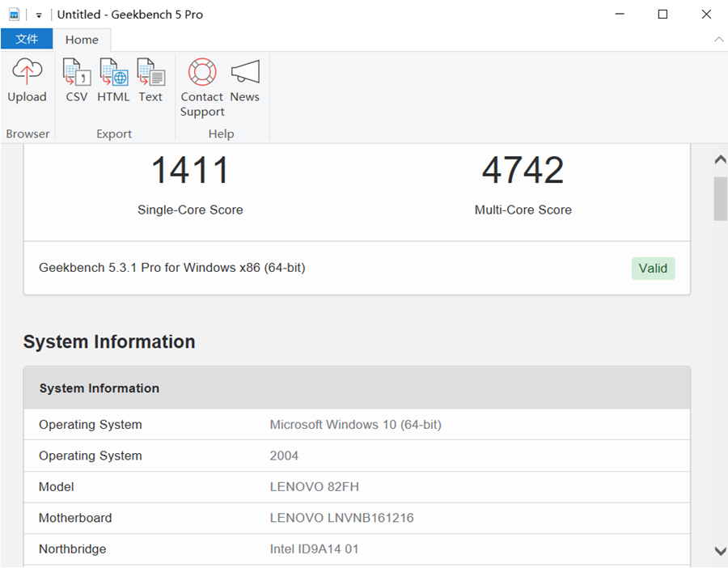728x568 pixels.
Task: Collapse the ribbon with the chevron
Action: (x=718, y=40)
